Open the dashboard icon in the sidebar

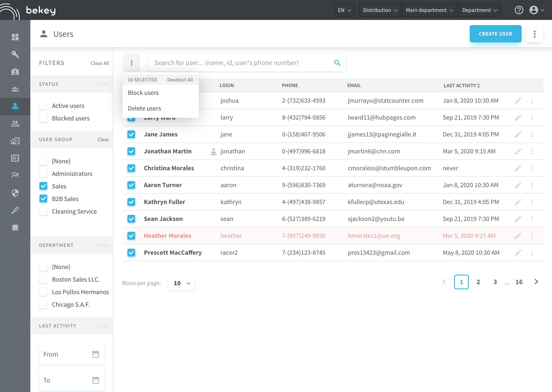(15, 37)
